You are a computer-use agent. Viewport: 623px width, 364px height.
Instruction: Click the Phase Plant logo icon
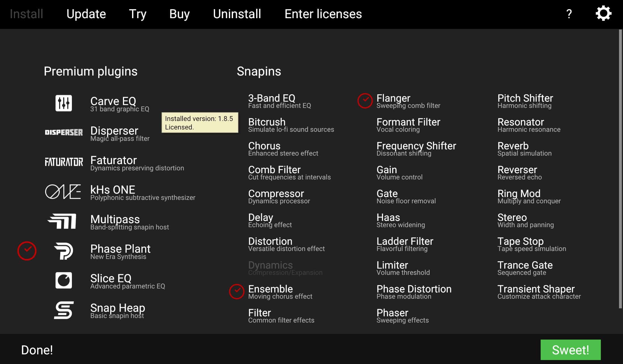tap(64, 251)
